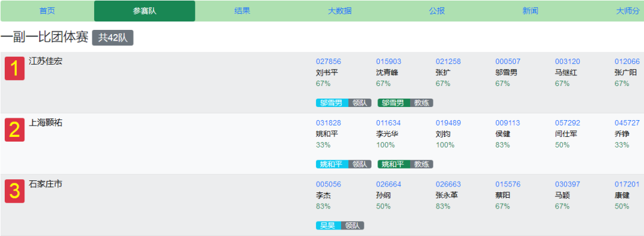Screen dimensions: 644x236
Task: Click the 一副一比团体赛 heading
Action: click(44, 38)
